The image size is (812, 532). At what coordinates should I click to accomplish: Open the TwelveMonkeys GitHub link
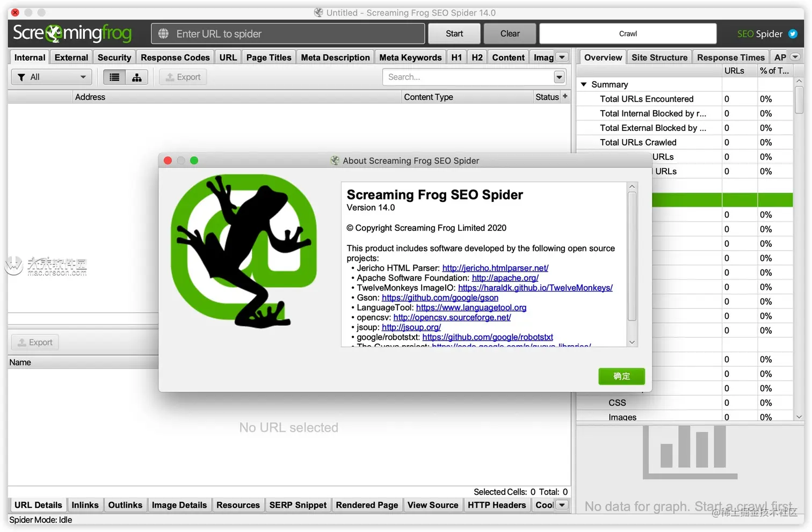535,288
